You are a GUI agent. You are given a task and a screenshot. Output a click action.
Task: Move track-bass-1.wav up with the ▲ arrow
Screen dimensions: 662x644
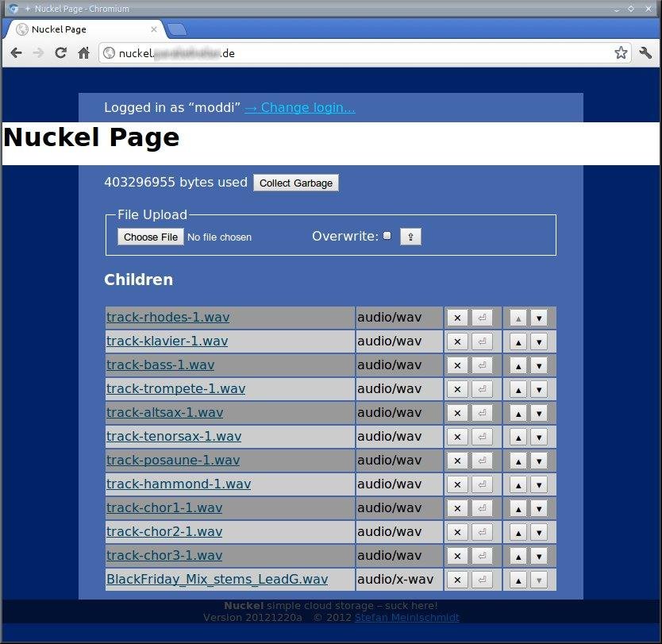518,364
